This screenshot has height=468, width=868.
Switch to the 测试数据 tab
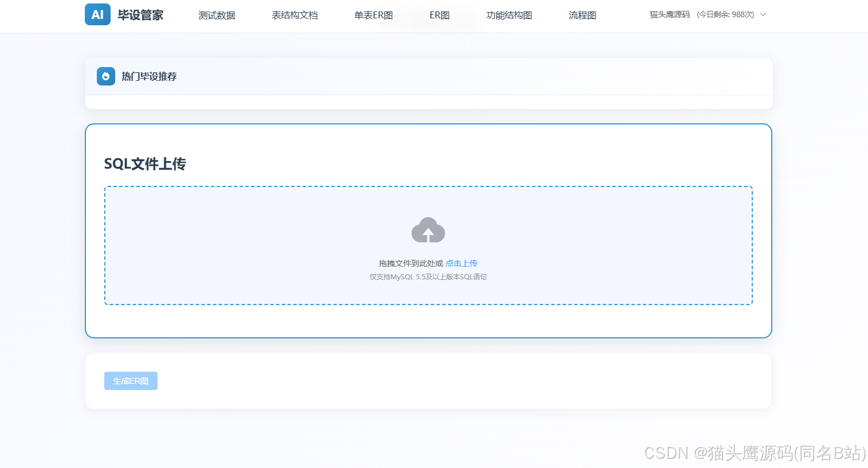(x=217, y=15)
